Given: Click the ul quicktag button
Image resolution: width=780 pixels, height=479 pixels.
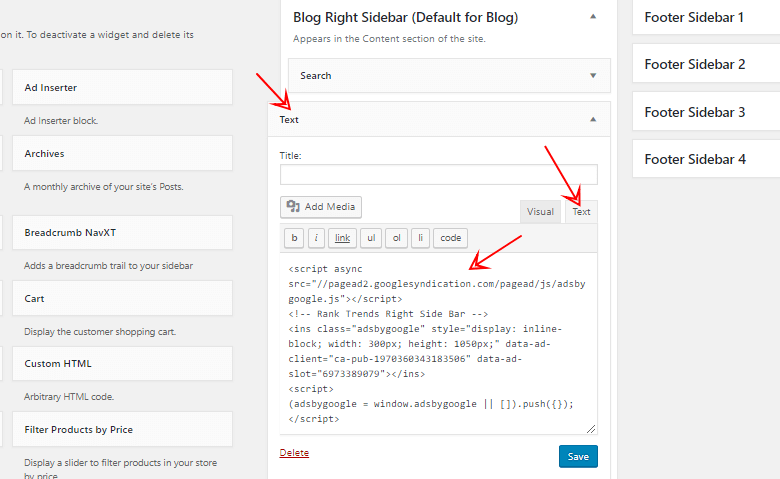Looking at the screenshot, I should [371, 238].
